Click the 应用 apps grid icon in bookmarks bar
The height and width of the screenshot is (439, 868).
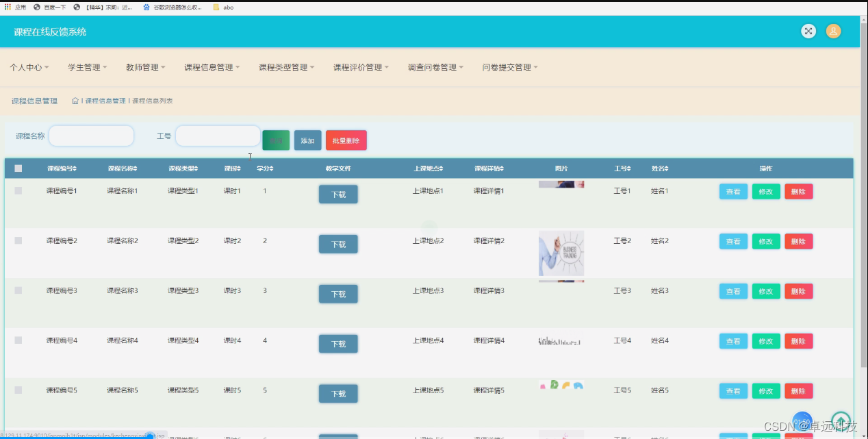[x=7, y=8]
